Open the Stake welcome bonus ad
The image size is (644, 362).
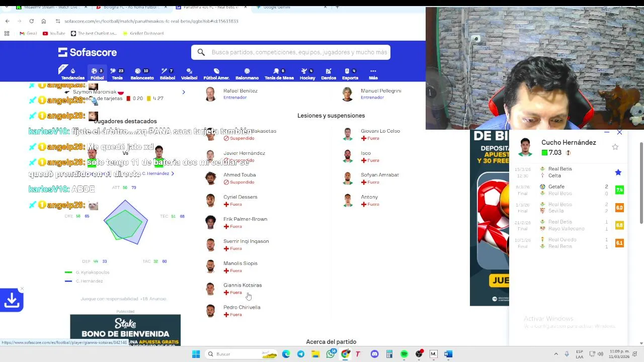click(125, 330)
